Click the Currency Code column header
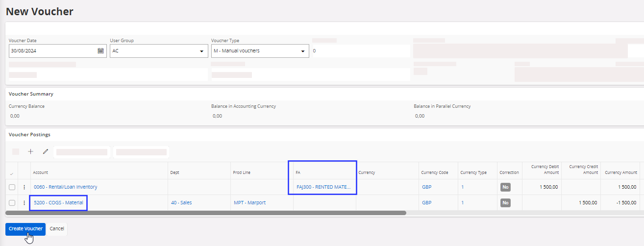The image size is (644, 246). 434,172
